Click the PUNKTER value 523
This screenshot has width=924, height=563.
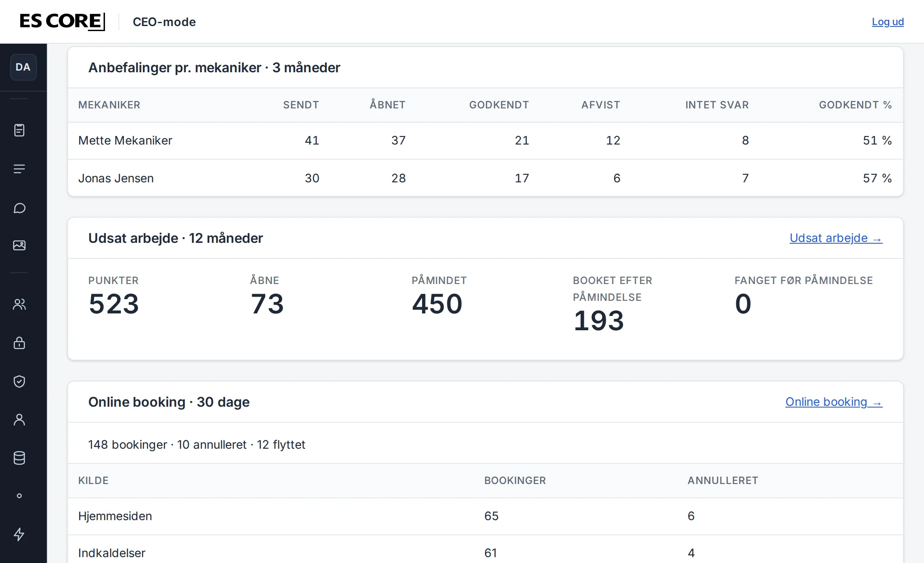(114, 304)
